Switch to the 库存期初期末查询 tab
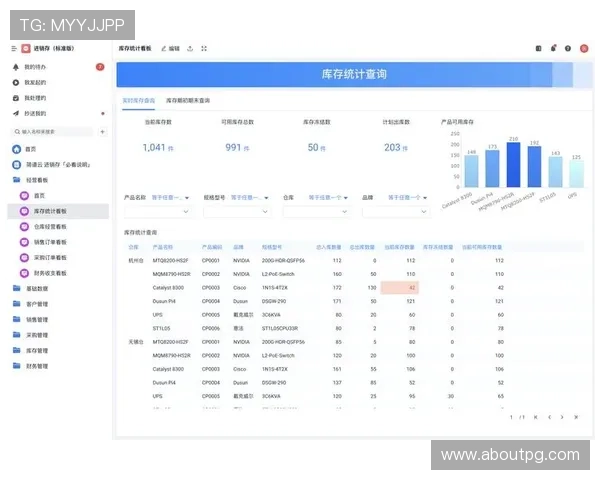Screen dimensions: 600x480 point(188,101)
